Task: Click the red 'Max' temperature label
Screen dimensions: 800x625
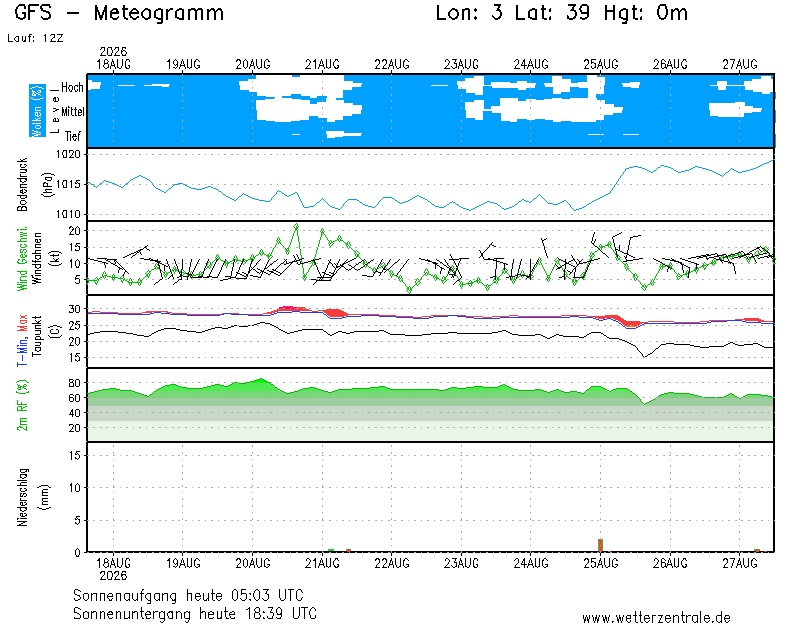Action: [22, 323]
